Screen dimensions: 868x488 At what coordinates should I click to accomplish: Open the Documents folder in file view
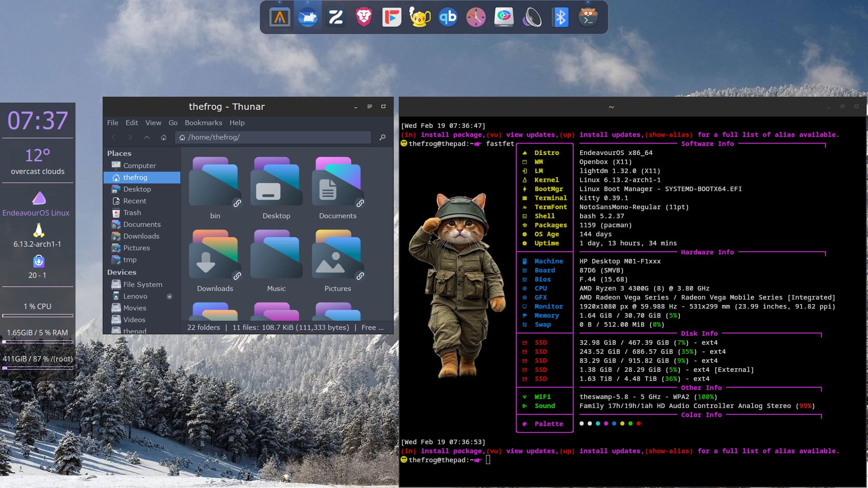click(338, 181)
